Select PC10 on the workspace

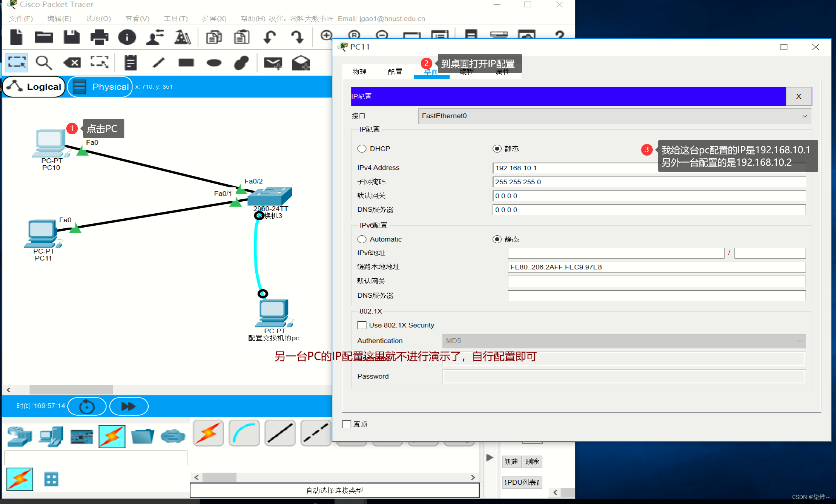click(50, 143)
